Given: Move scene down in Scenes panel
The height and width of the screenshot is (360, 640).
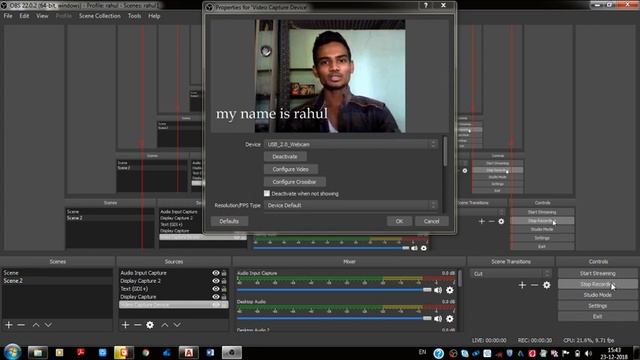Looking at the screenshot, I should point(48,325).
